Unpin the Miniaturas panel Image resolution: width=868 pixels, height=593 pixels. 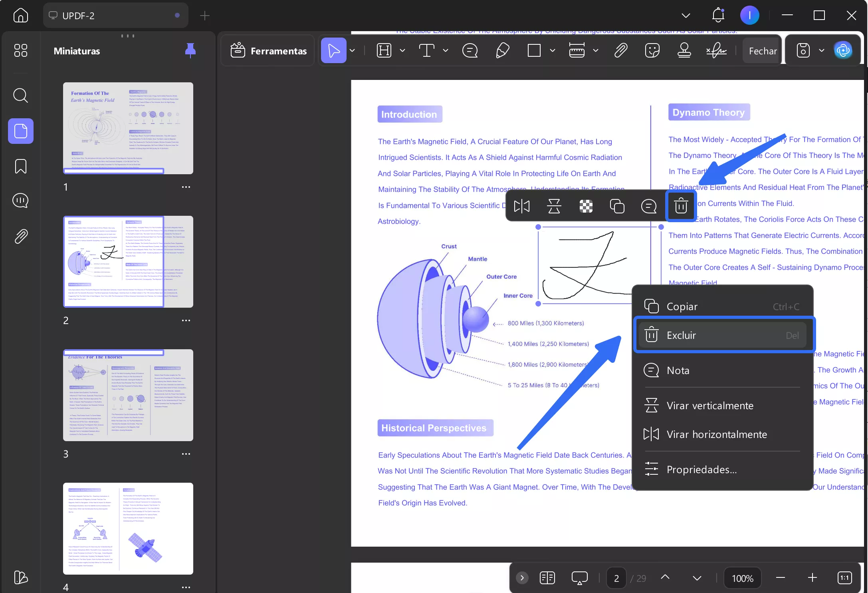tap(190, 50)
